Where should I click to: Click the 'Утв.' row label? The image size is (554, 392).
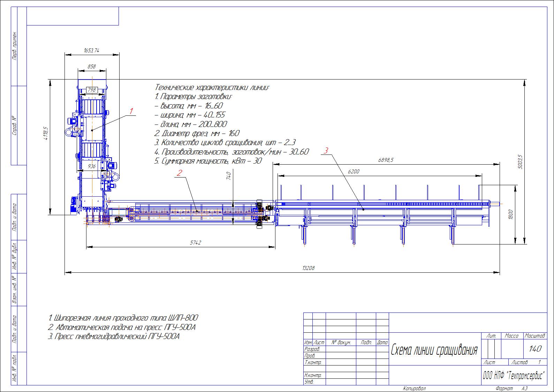(x=309, y=382)
